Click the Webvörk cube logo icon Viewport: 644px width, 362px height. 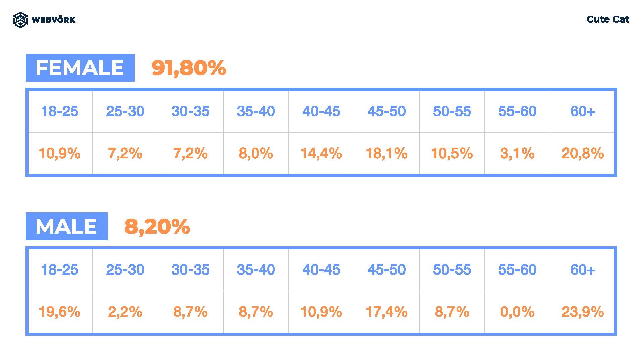(x=20, y=20)
